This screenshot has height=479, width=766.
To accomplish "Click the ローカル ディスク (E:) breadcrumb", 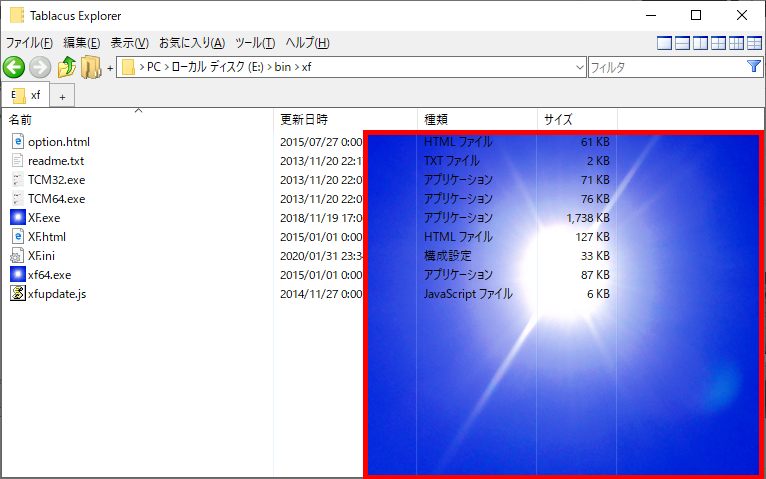I will point(217,67).
